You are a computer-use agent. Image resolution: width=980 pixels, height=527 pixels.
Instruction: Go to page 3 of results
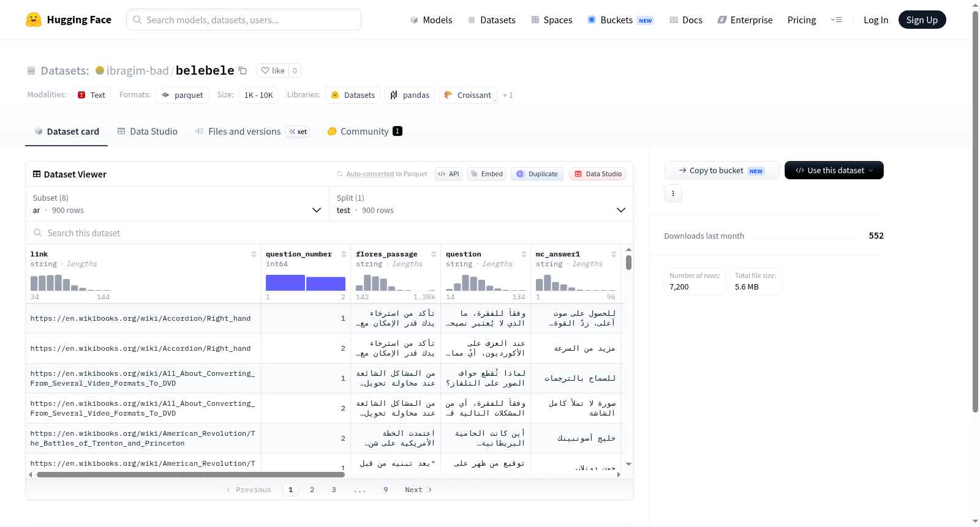(334, 490)
